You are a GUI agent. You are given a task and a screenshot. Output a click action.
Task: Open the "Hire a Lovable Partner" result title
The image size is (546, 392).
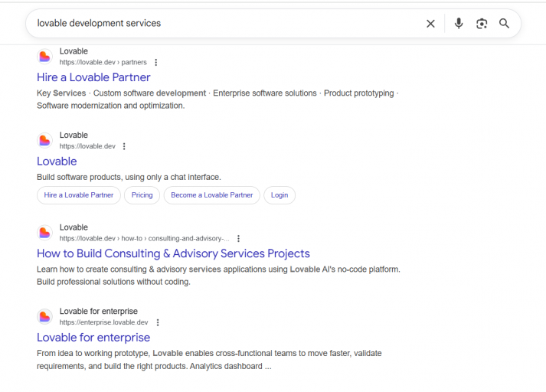pyautogui.click(x=93, y=77)
